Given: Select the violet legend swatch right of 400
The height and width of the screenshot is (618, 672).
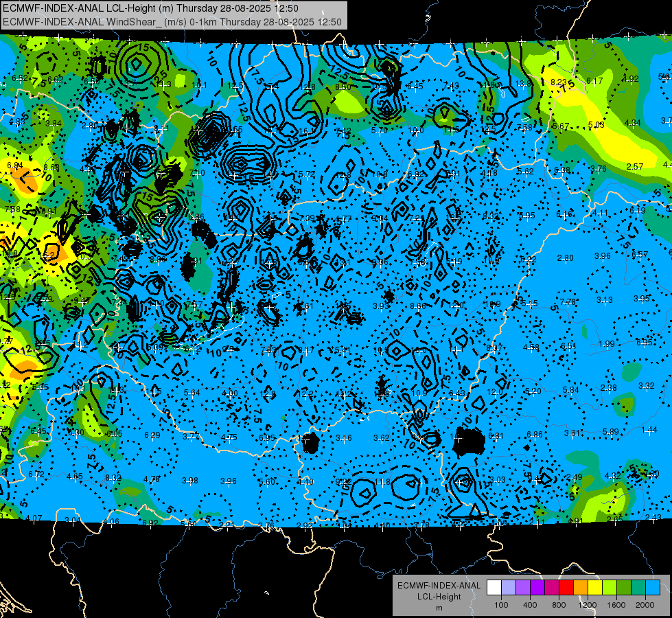Looking at the screenshot, I should [x=537, y=588].
